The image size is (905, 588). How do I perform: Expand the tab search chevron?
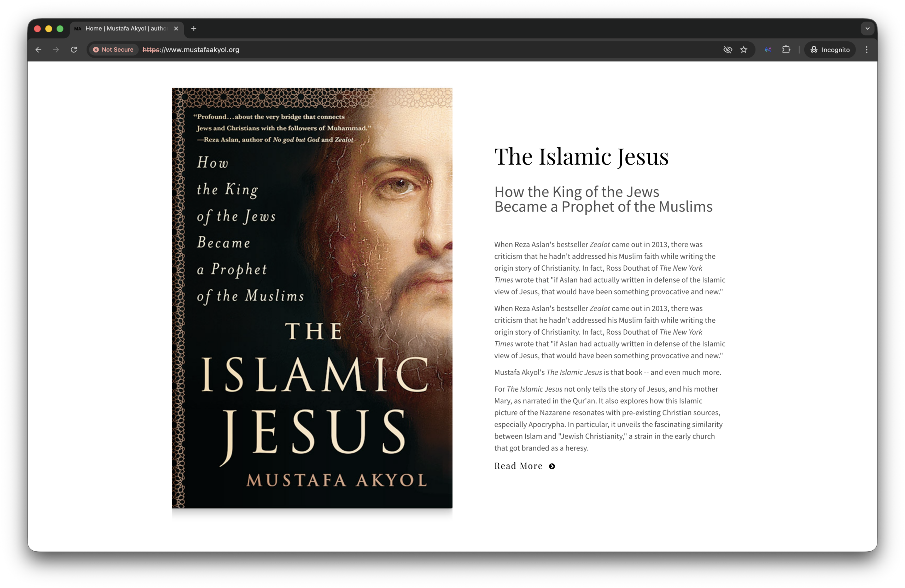click(x=868, y=29)
